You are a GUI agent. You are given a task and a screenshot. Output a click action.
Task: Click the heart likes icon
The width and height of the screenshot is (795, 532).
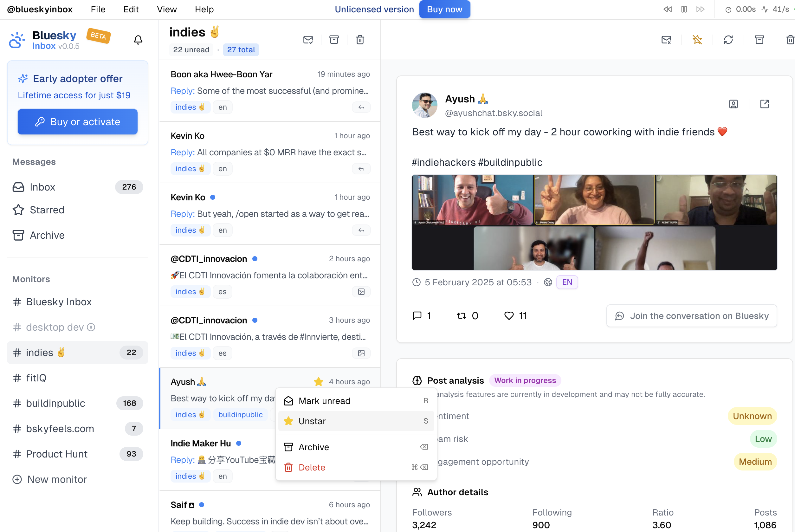tap(509, 316)
